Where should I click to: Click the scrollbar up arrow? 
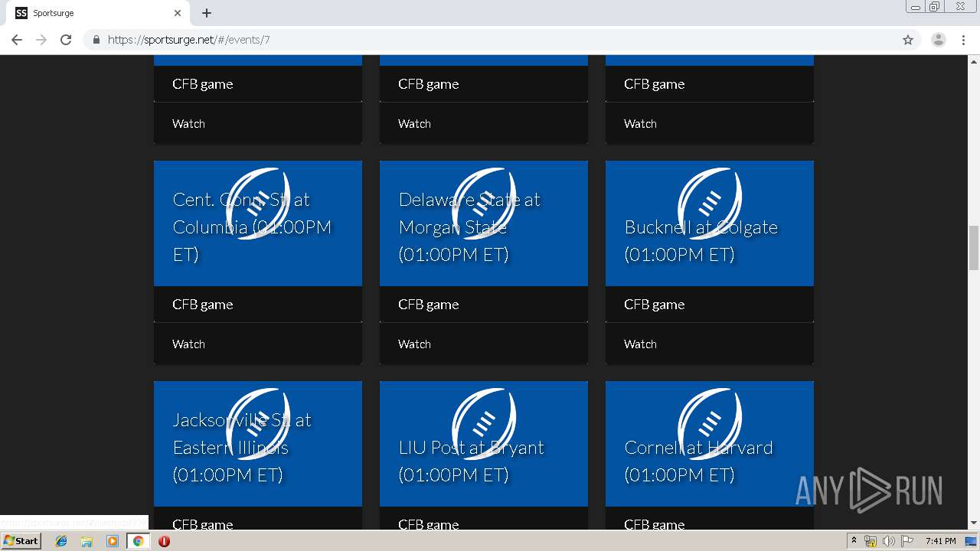(x=974, y=60)
